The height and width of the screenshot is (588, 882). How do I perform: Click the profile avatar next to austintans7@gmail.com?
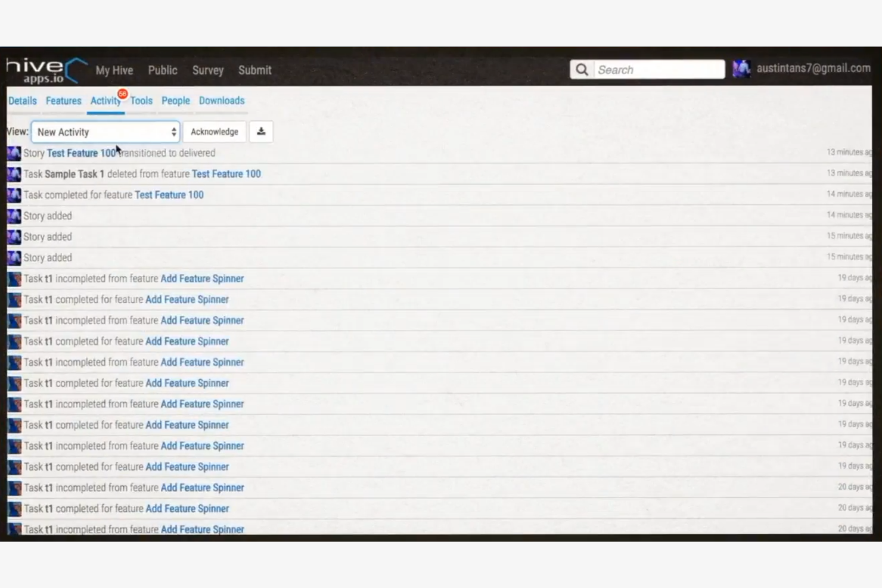(741, 69)
